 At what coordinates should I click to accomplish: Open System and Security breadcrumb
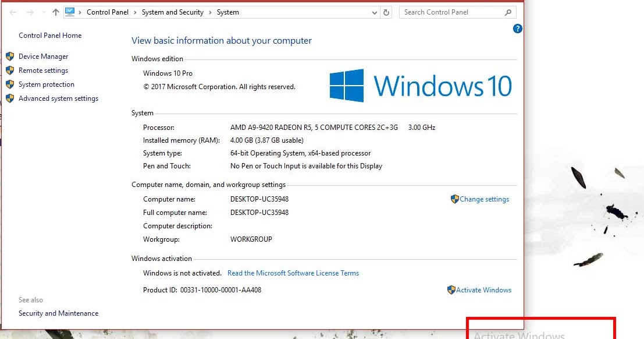173,12
